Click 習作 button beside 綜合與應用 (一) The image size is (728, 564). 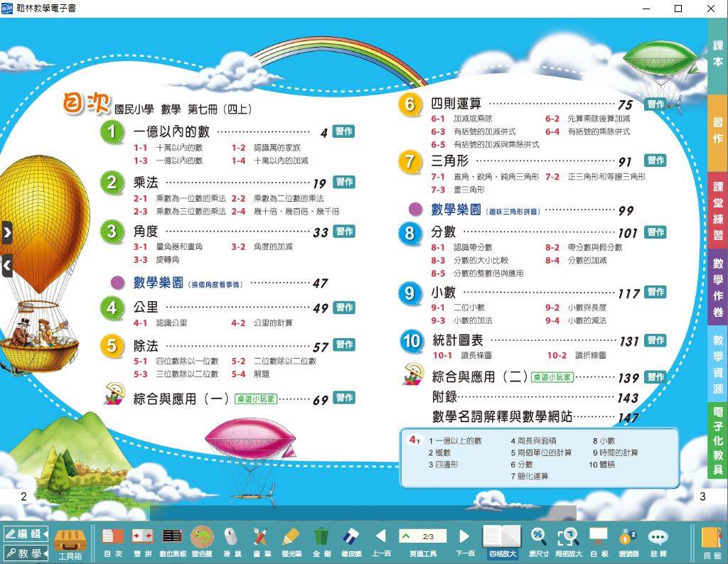pos(344,398)
